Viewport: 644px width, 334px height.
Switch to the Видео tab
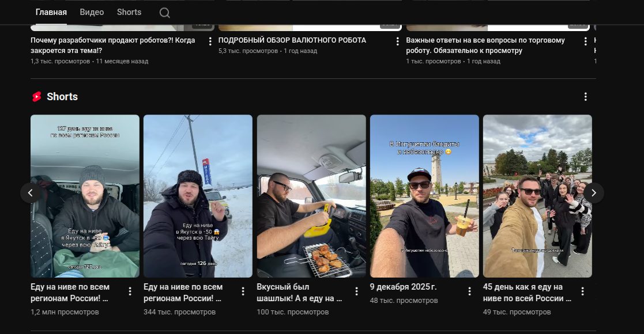92,12
